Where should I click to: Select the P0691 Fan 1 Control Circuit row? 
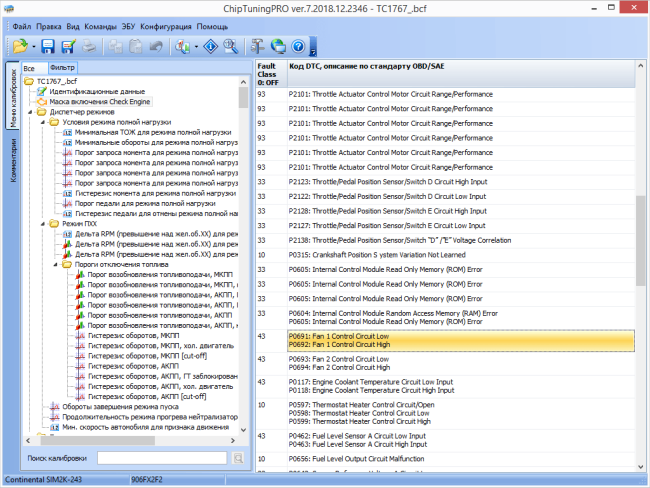pyautogui.click(x=461, y=340)
